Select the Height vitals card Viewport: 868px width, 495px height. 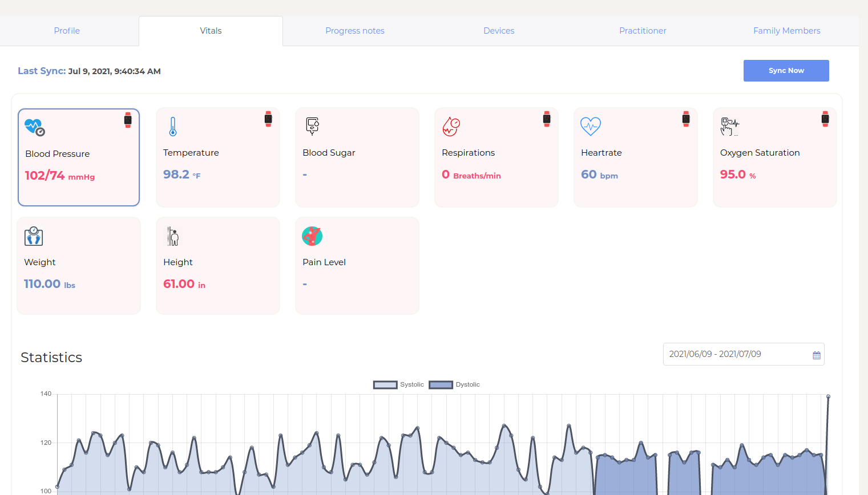tap(217, 265)
